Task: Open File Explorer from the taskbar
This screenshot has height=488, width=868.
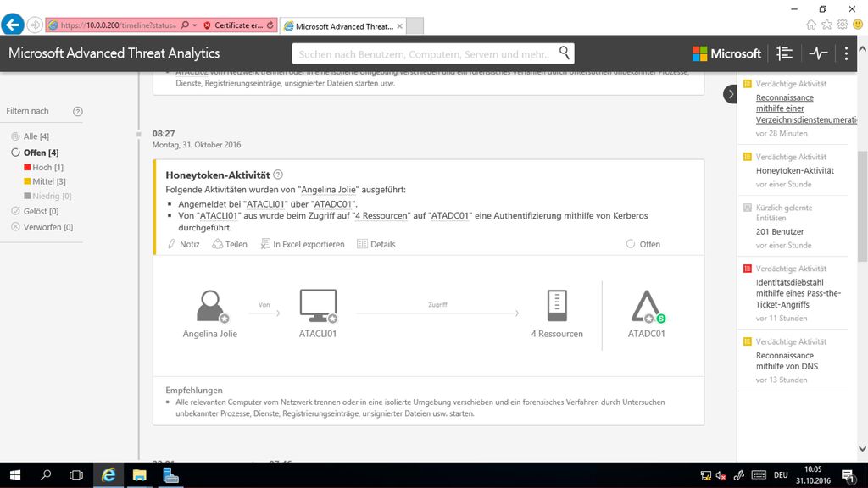Action: [140, 475]
